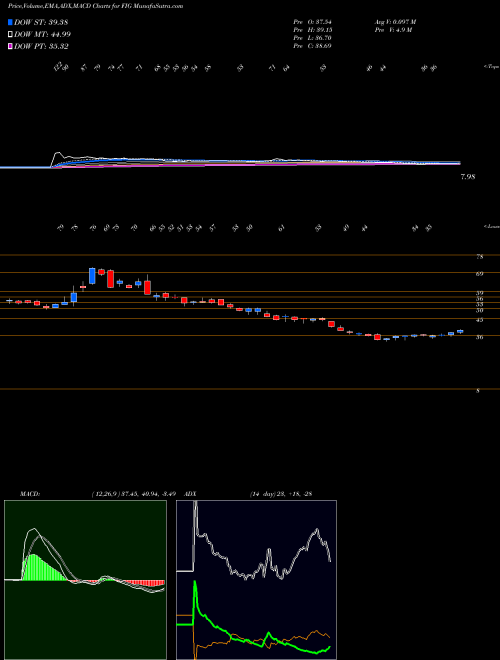Click the 7.98 value beside EMA lines
This screenshot has height=660, width=500.
(468, 177)
